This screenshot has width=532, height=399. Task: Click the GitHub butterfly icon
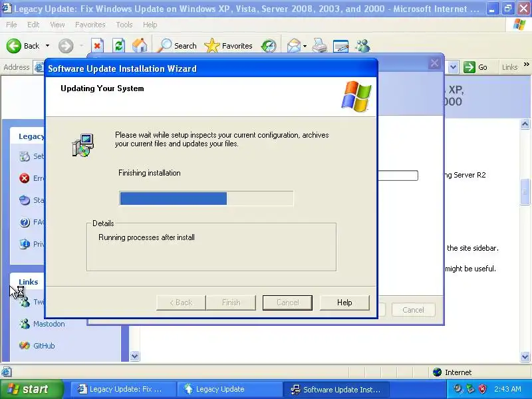(25, 346)
